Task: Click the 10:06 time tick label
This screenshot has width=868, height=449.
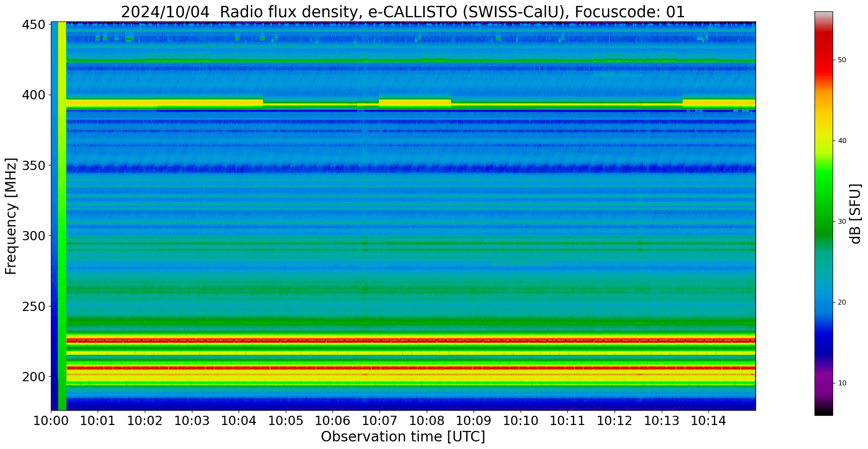Action: 333,421
